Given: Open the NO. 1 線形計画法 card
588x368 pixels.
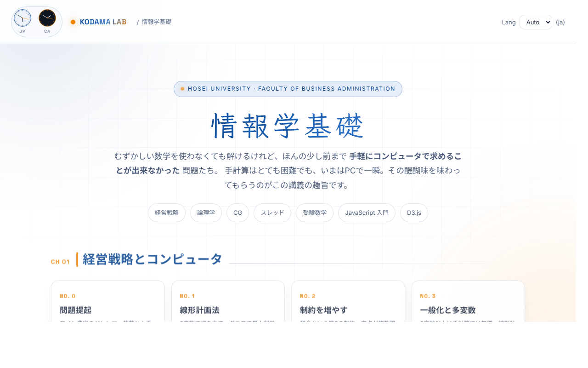Looking at the screenshot, I should [228, 301].
